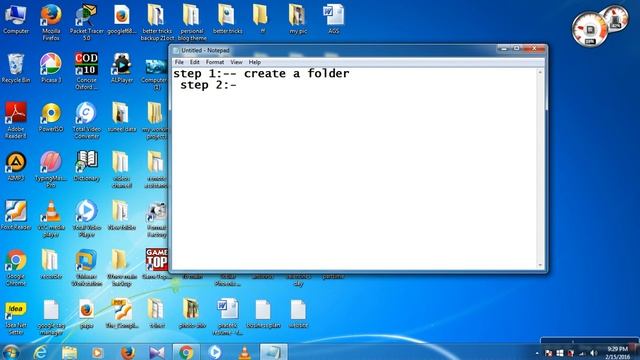Select the Mozilla Firefox desktop shortcut
This screenshot has height=360, width=640.
pyautogui.click(x=51, y=22)
